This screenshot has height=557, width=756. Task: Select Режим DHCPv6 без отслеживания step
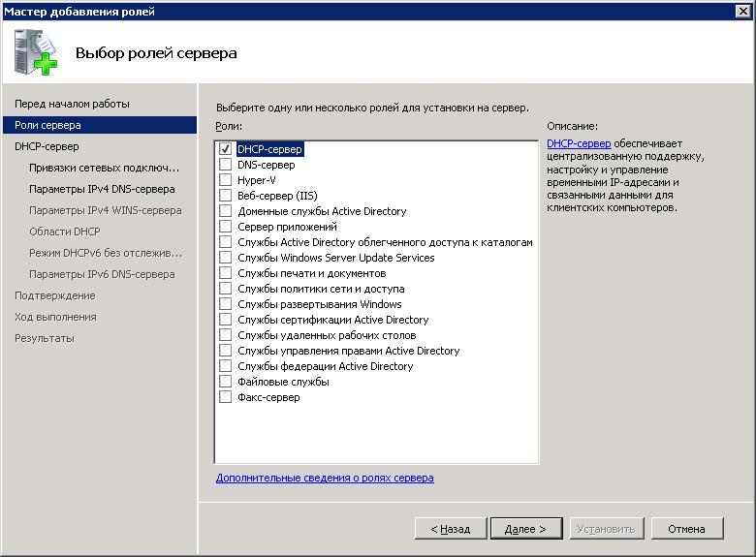point(106,253)
